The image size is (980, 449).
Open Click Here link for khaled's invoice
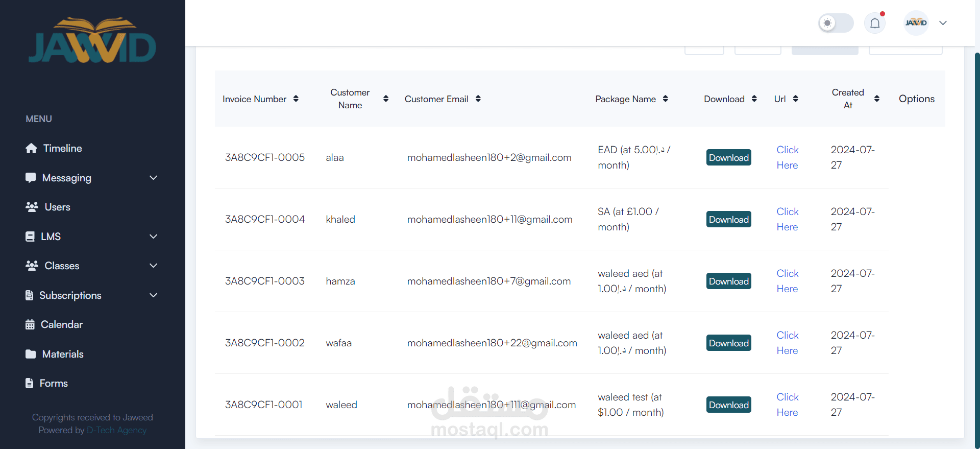787,219
